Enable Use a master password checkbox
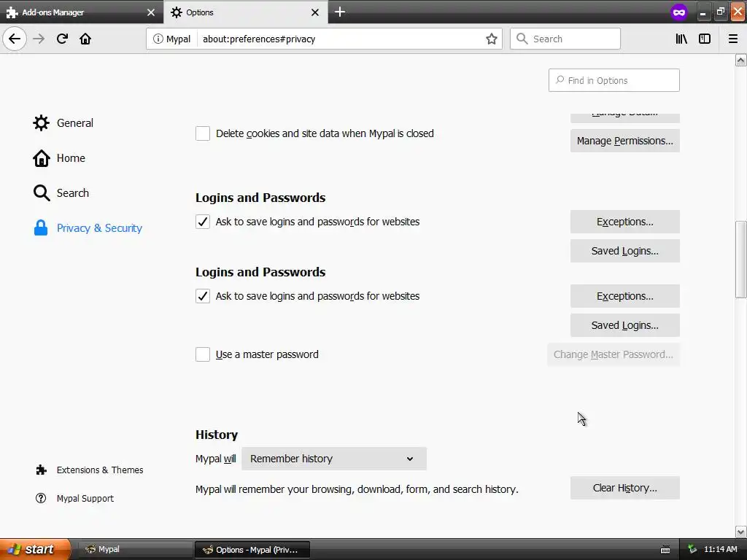 pyautogui.click(x=203, y=354)
